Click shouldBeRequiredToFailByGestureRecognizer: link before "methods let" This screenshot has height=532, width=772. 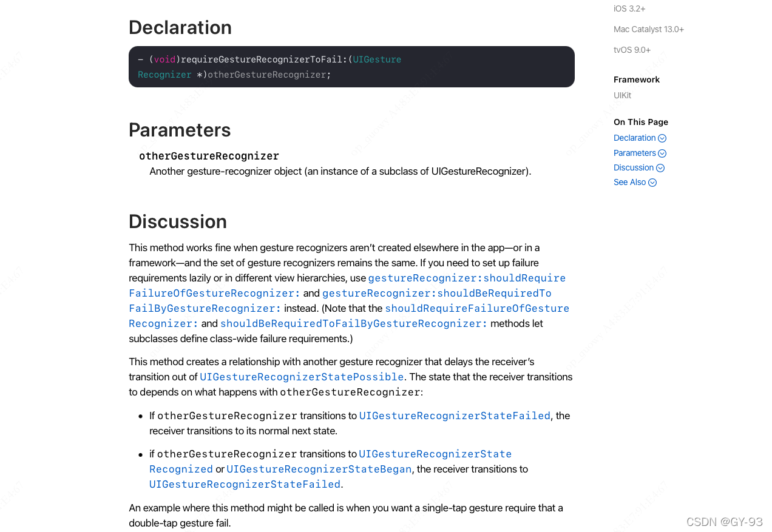[353, 324]
